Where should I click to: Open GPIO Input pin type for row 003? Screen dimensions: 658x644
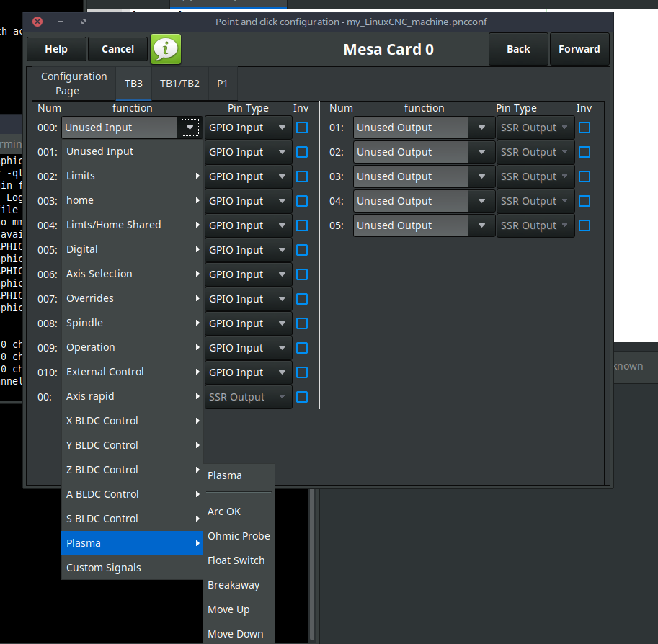pyautogui.click(x=248, y=201)
